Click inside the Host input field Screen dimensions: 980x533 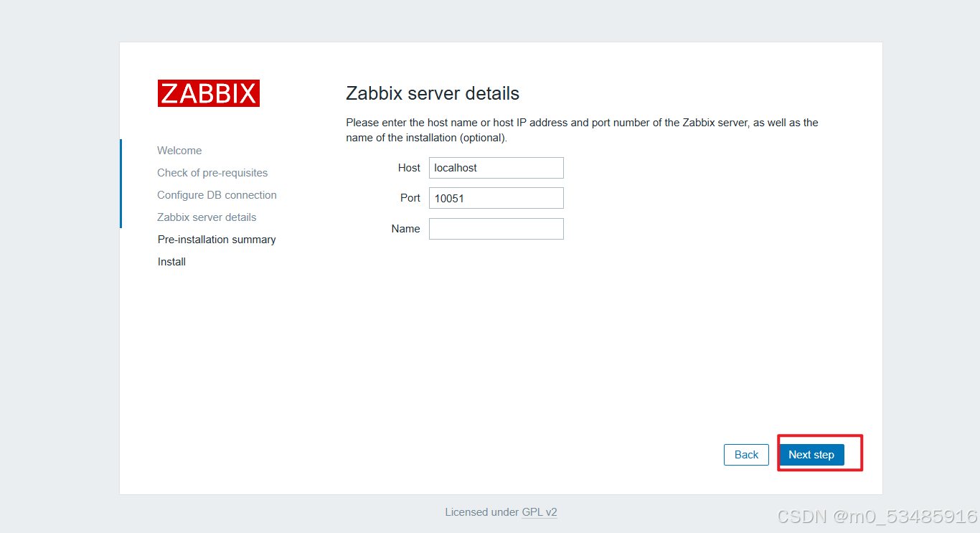click(496, 168)
